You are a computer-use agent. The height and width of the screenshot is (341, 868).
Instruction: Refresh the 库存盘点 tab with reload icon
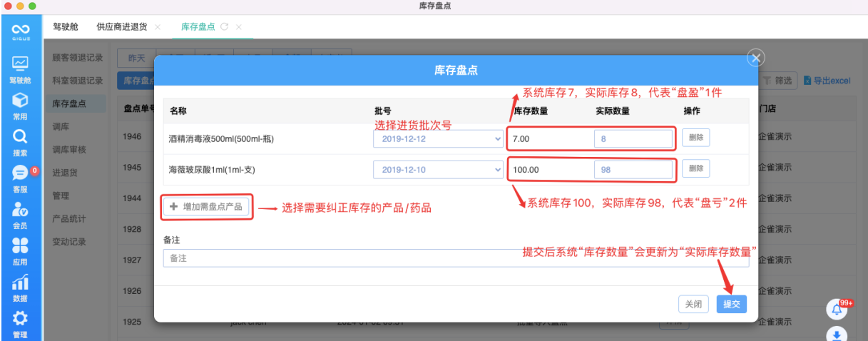(x=225, y=26)
